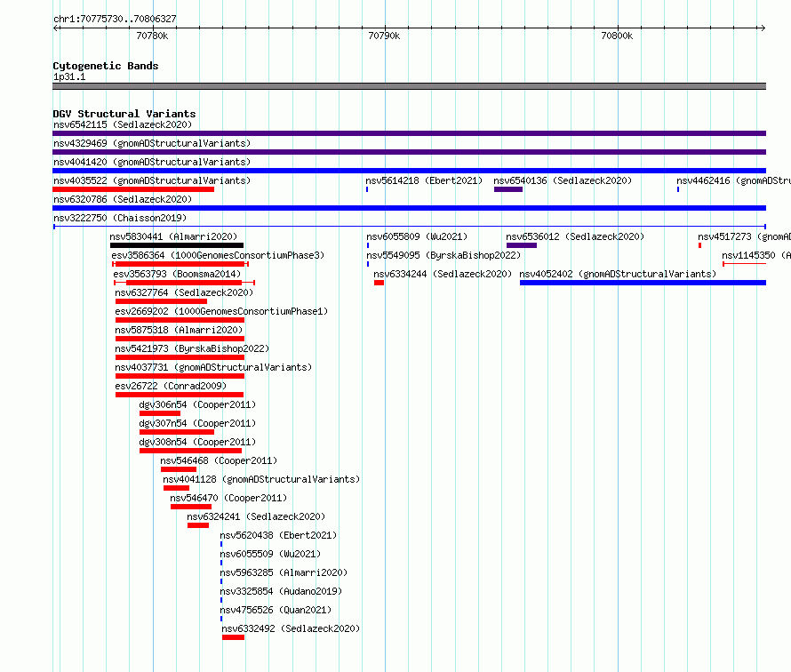Screen dimensions: 791x672
Task: Open nsv4041128 (gnomADStructuralVariants) label
Action: tap(261, 479)
